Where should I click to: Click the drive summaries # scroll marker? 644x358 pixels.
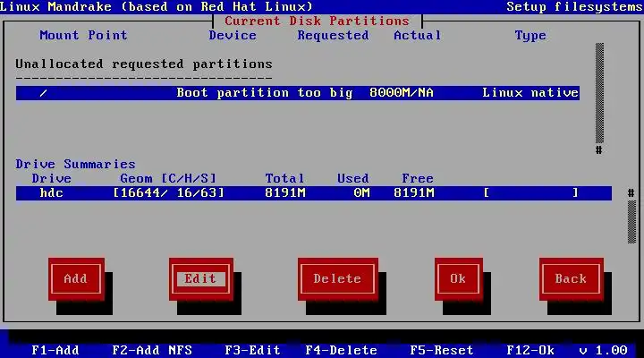631,192
